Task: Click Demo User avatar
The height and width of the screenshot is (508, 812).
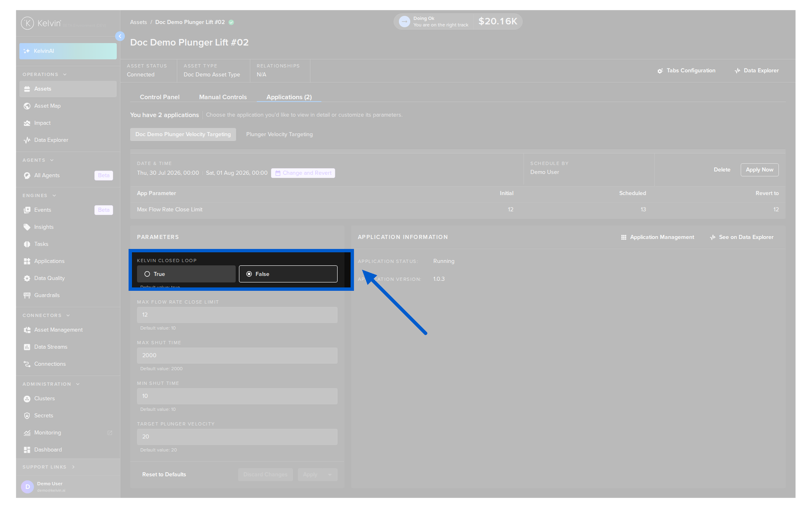Action: (x=27, y=487)
